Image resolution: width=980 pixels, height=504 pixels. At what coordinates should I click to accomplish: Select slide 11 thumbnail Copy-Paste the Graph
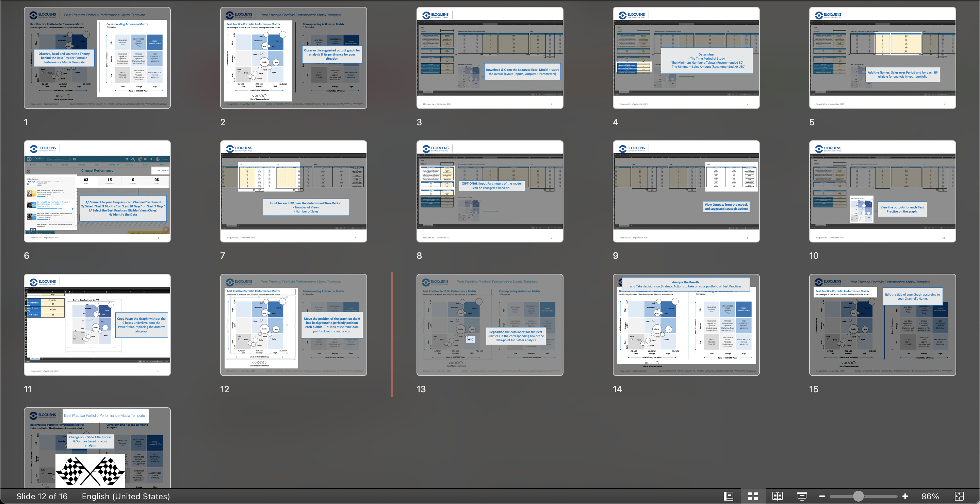pyautogui.click(x=97, y=325)
